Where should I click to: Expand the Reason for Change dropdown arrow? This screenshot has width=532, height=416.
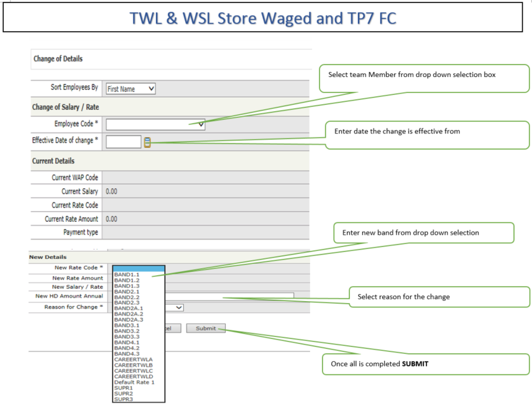click(178, 307)
